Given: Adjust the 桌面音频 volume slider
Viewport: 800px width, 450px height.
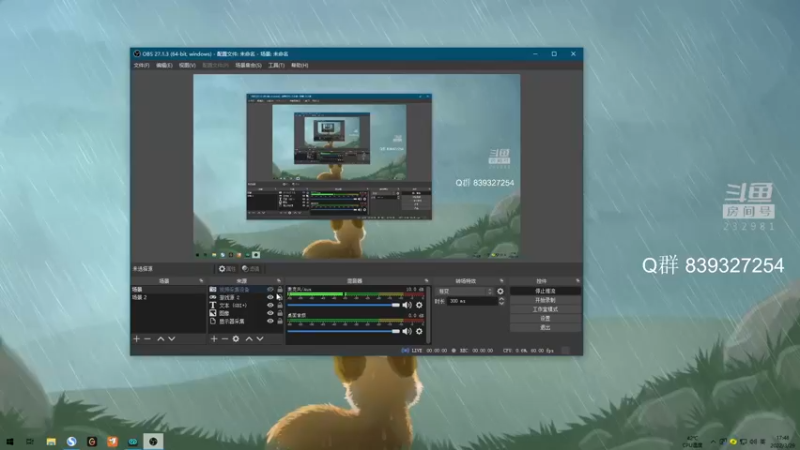Looking at the screenshot, I should click(343, 331).
